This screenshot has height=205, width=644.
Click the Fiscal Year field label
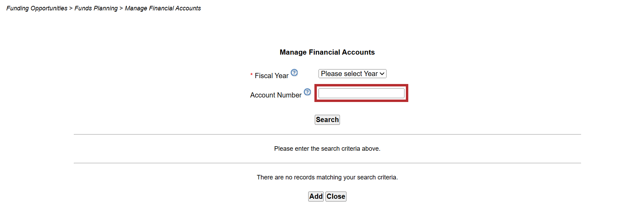click(x=272, y=76)
